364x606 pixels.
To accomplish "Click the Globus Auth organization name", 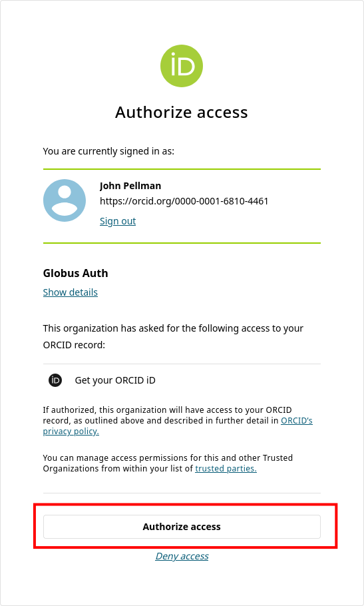I will (x=76, y=273).
